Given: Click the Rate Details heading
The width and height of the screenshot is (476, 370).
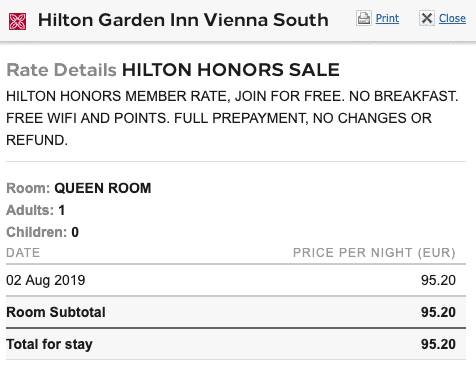Looking at the screenshot, I should click(62, 70).
